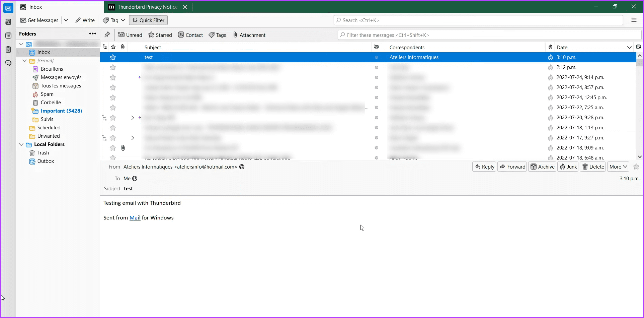
Task: Open the Tasks view in the sidebar
Action: coord(8,49)
